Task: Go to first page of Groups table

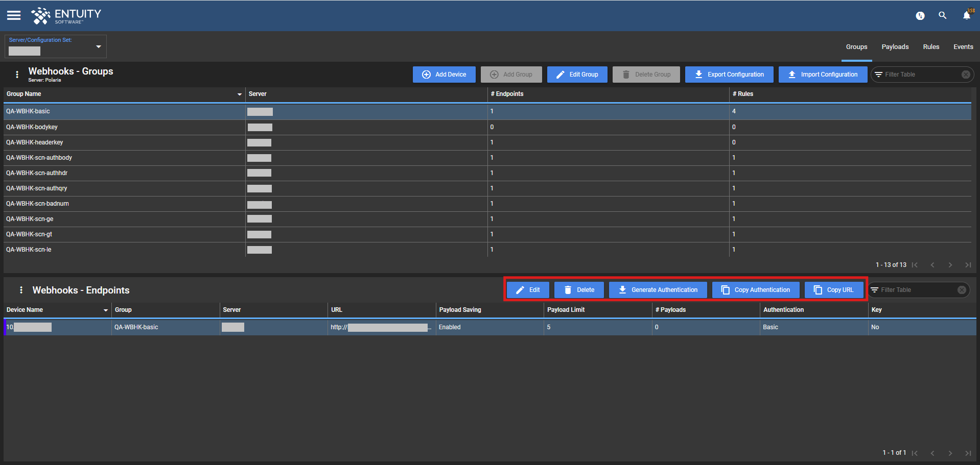Action: pyautogui.click(x=915, y=265)
